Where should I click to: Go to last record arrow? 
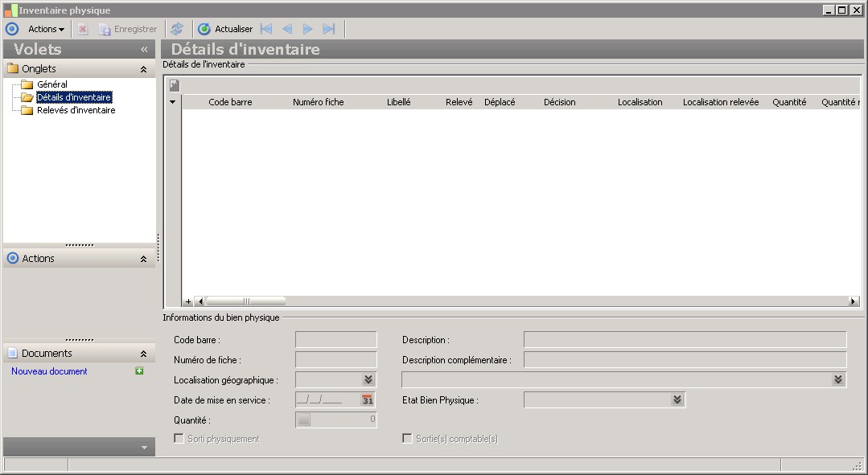point(329,29)
